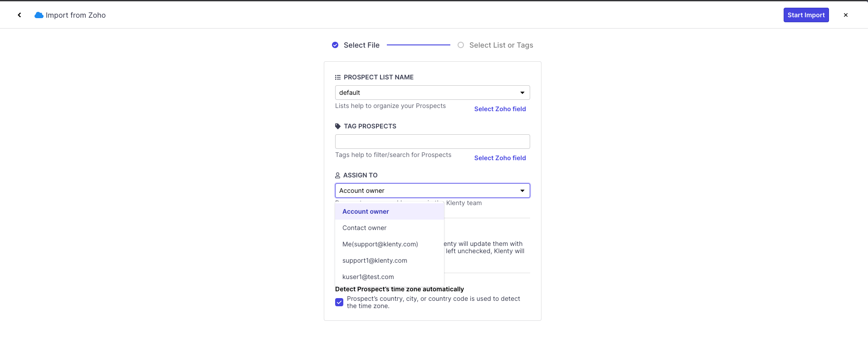Click the Select File step checkmark
The width and height of the screenshot is (868, 358).
coord(335,45)
